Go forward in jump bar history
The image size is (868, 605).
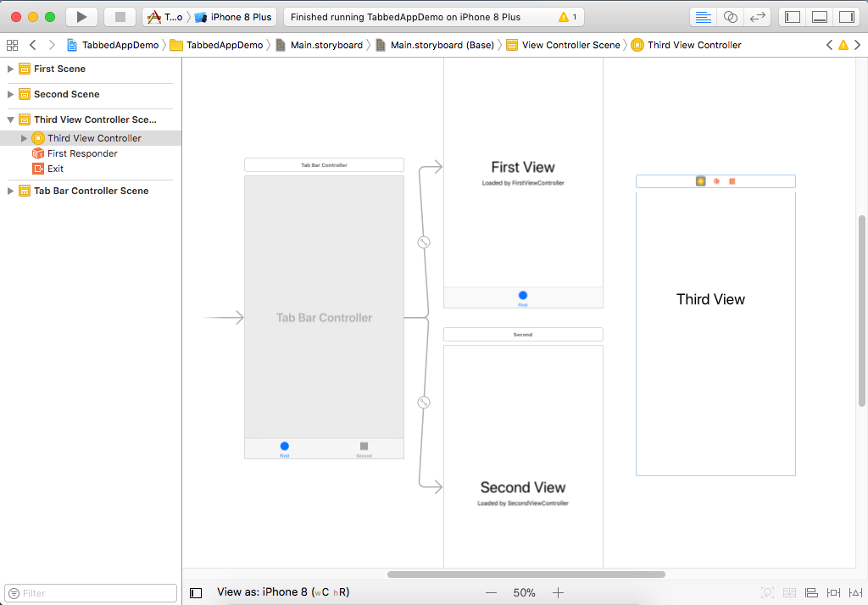[52, 45]
